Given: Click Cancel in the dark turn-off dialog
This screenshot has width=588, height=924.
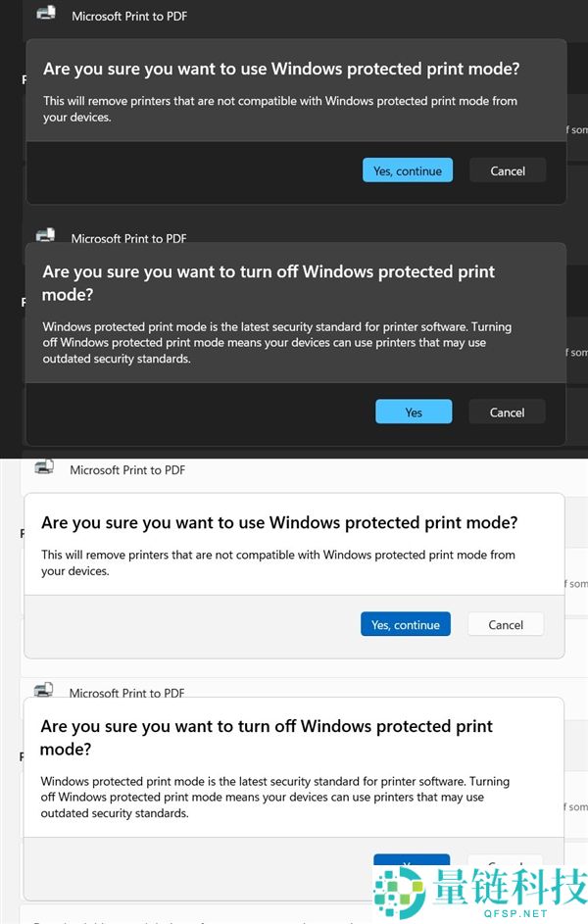Looking at the screenshot, I should click(x=506, y=412).
